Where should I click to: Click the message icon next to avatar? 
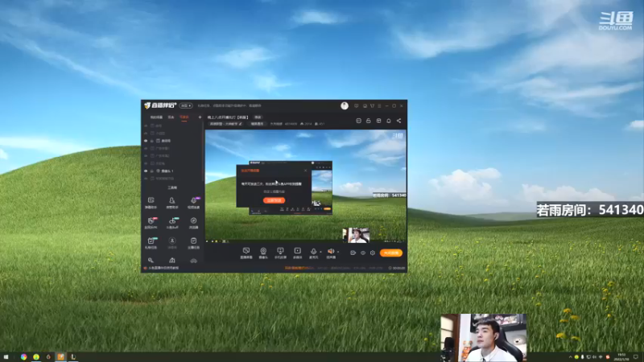(356, 106)
